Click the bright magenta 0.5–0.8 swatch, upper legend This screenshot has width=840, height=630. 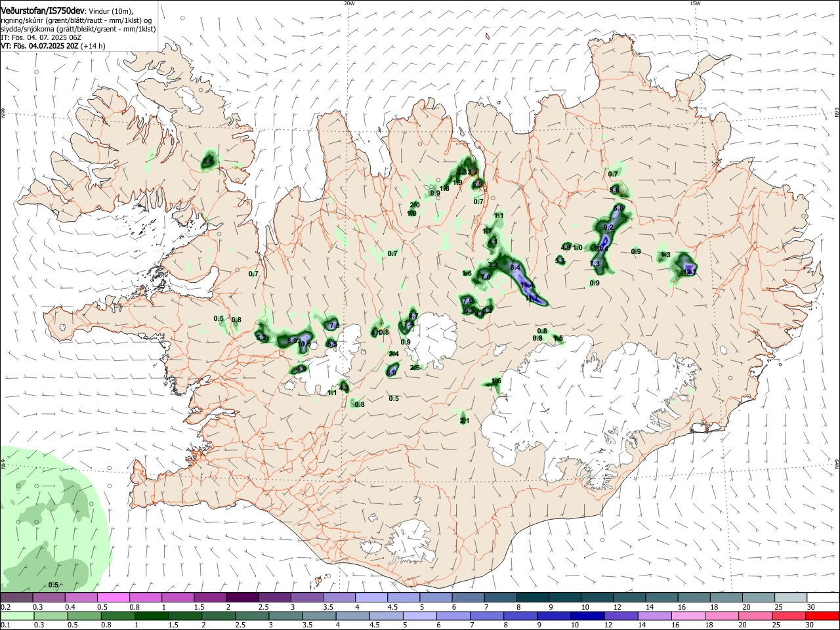click(x=113, y=597)
